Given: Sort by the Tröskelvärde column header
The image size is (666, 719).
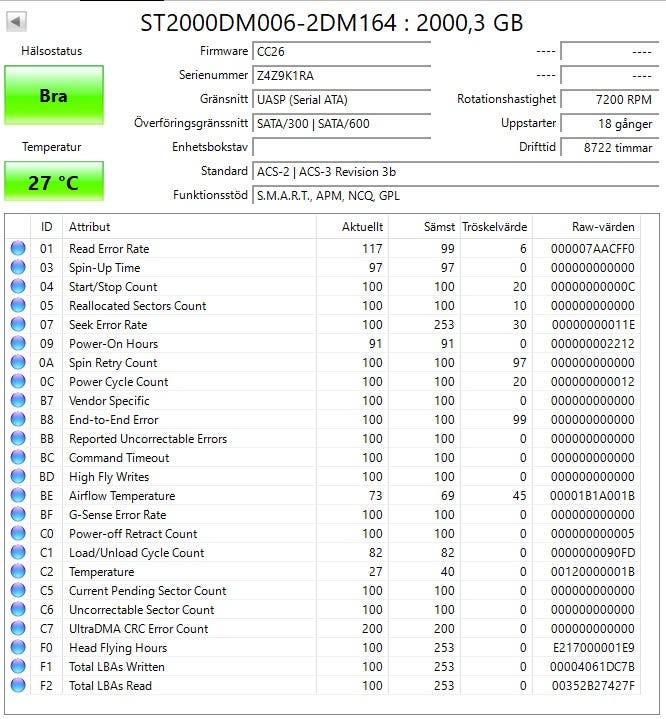Looking at the screenshot, I should coord(496,227).
